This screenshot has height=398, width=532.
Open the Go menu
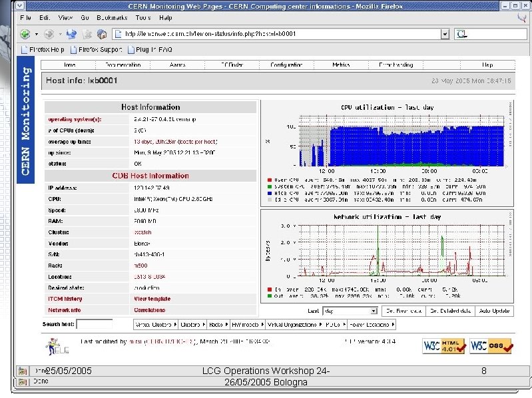[x=85, y=17]
